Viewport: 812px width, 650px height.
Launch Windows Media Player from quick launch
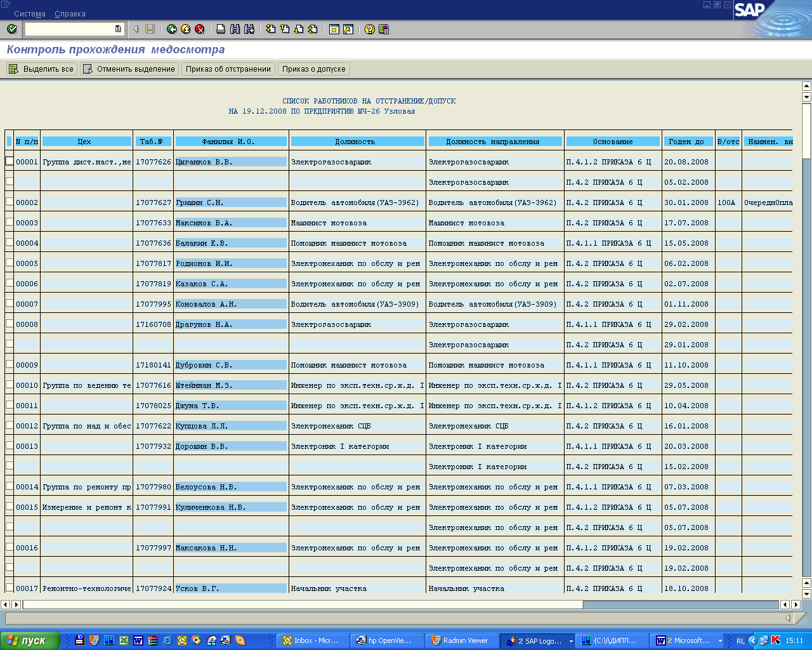pos(197,640)
